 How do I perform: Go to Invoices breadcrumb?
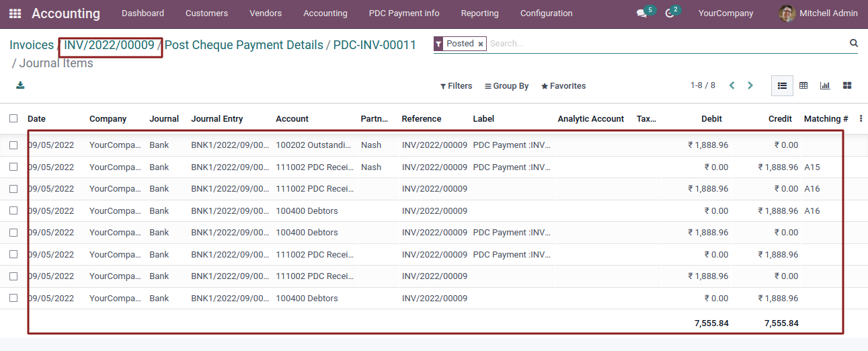tap(32, 45)
